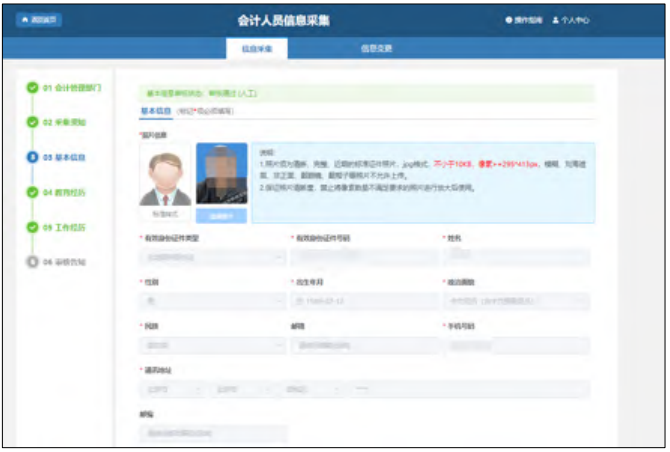Click the uploaded ID photo thumbnail
Image resolution: width=670 pixels, height=452 pixels.
click(x=221, y=176)
